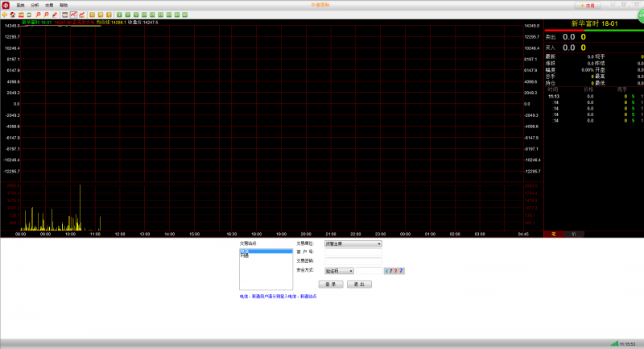Click the green signal strength status icon
The image size is (644, 349).
(x=614, y=343)
